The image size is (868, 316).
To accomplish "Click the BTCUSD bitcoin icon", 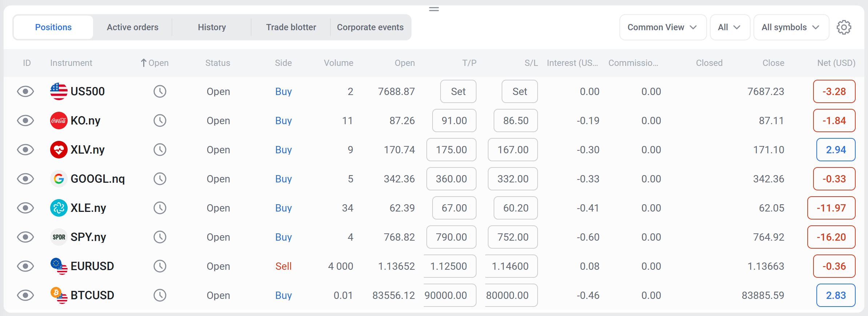I will coord(59,295).
